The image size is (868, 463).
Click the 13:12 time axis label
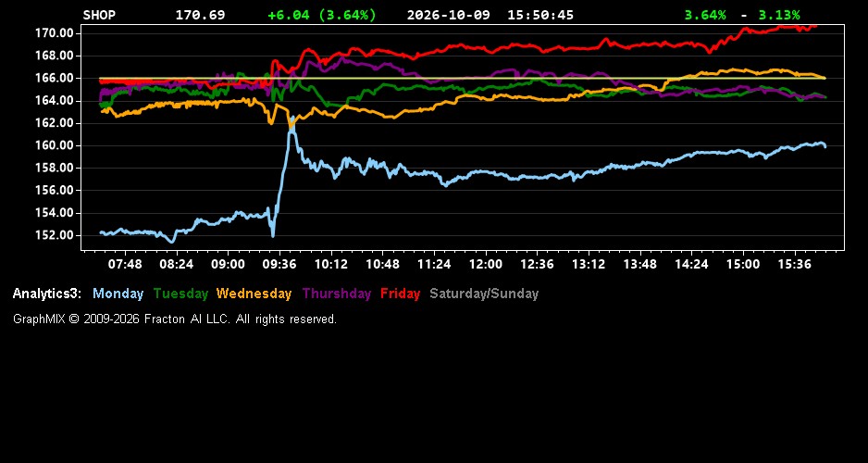point(589,265)
